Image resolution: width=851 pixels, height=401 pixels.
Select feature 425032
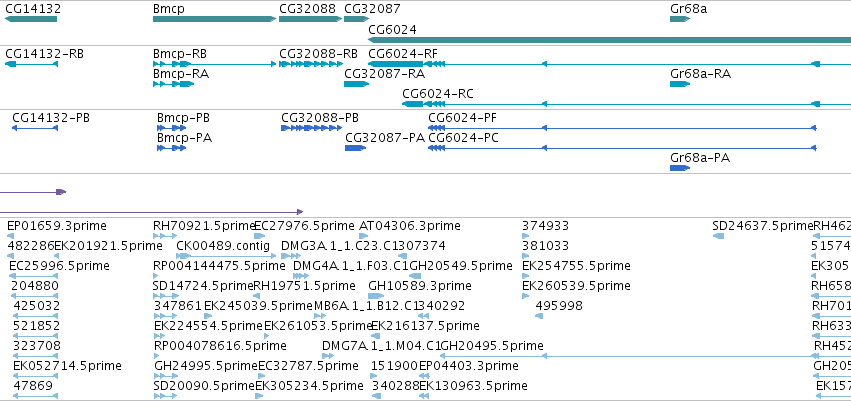coord(35,316)
